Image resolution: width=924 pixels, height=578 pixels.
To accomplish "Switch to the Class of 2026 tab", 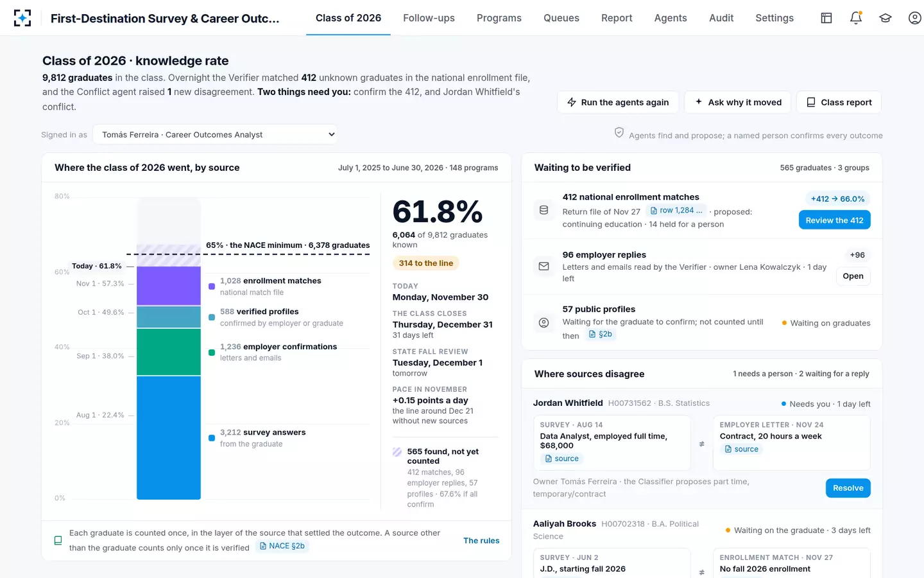I will [x=348, y=18].
